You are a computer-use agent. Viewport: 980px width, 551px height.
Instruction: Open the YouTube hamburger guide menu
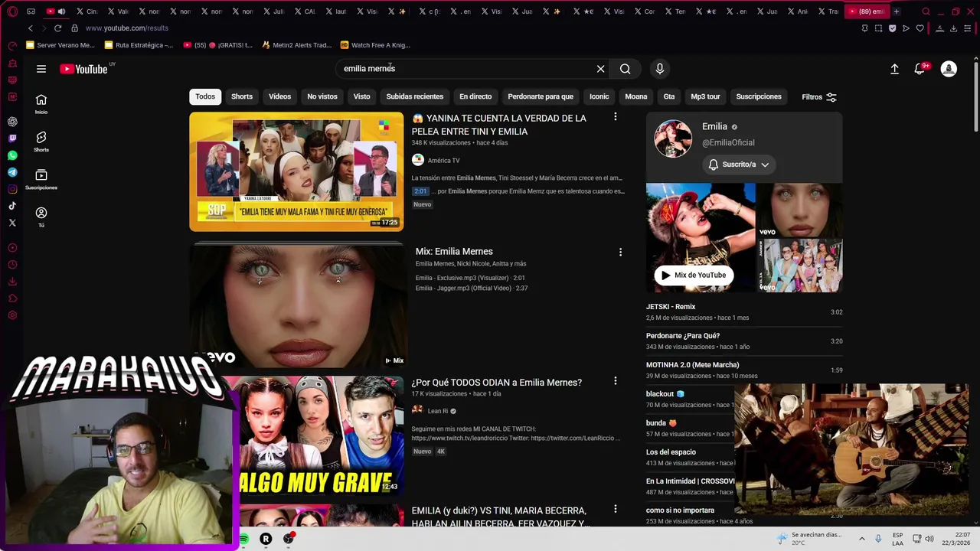click(41, 69)
